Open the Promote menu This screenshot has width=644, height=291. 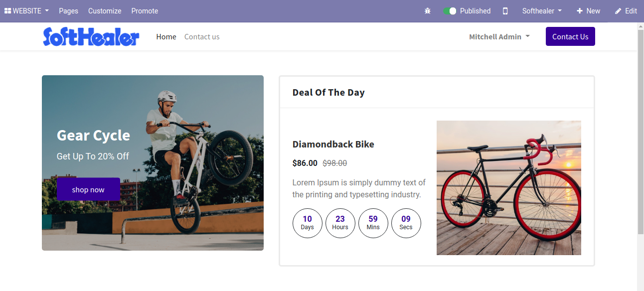pyautogui.click(x=145, y=11)
